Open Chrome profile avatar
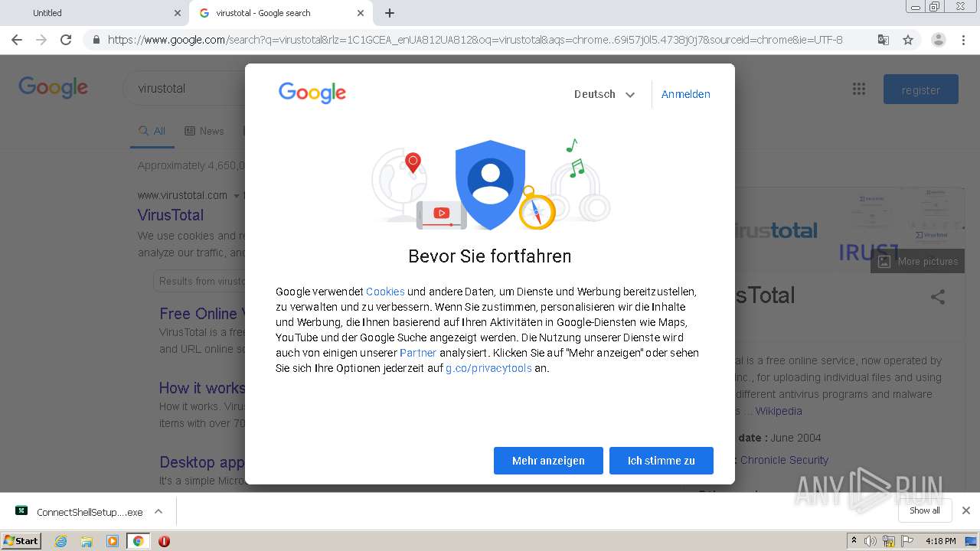The height and width of the screenshot is (551, 980). point(938,40)
